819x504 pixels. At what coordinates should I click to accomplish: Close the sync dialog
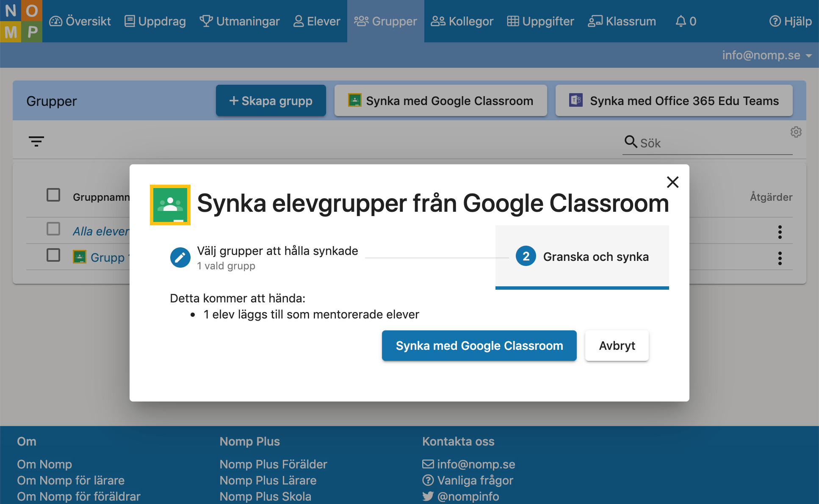pos(672,182)
